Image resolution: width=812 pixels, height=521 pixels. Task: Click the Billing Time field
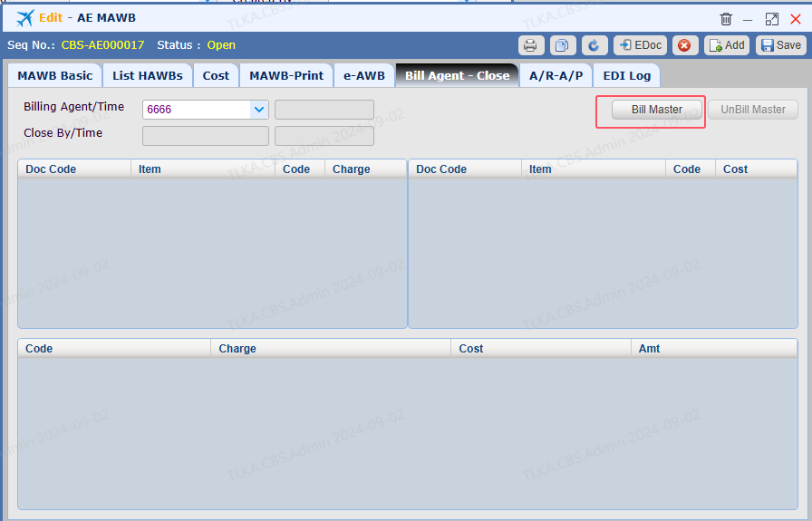pos(324,110)
